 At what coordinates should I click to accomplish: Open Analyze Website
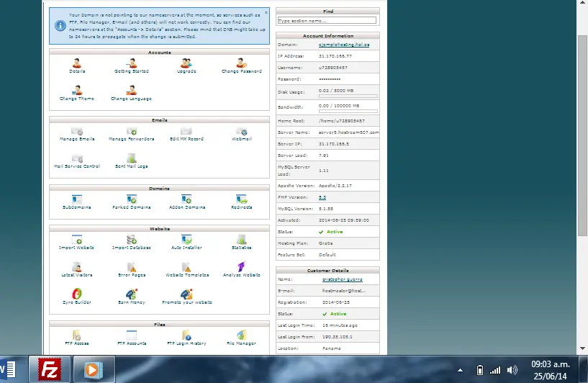click(x=242, y=266)
